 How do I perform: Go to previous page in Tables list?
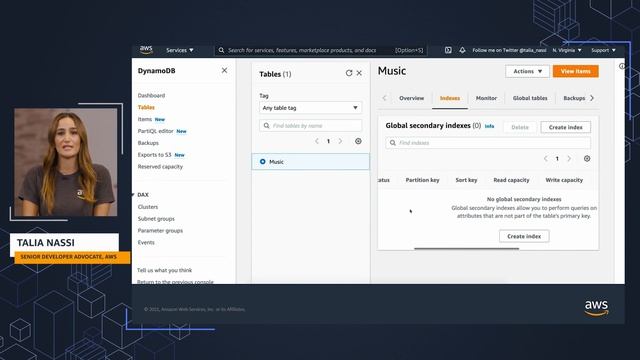(317, 141)
